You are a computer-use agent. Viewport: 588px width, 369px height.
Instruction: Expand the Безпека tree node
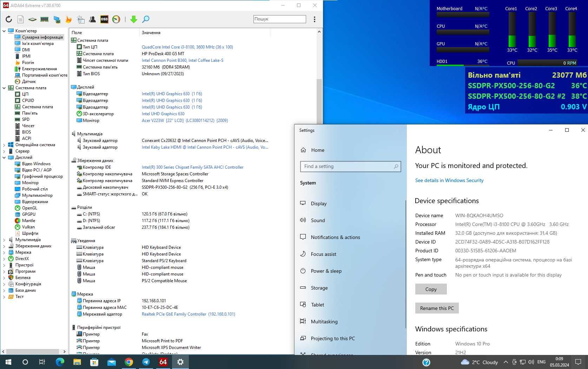point(4,278)
